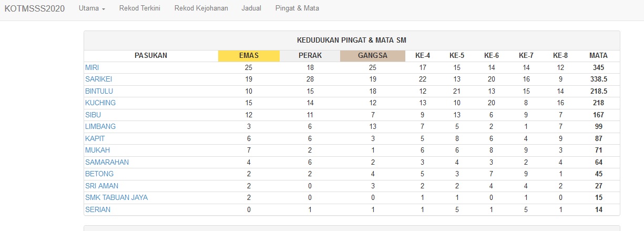Viewport: 644px width, 231px height.
Task: Click the KAPIT team link
Action: [x=95, y=138]
